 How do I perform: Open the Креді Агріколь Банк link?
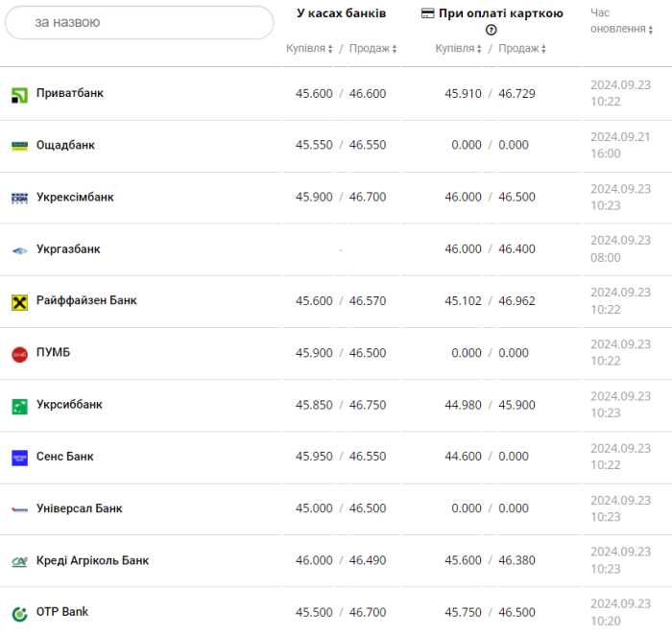point(92,560)
